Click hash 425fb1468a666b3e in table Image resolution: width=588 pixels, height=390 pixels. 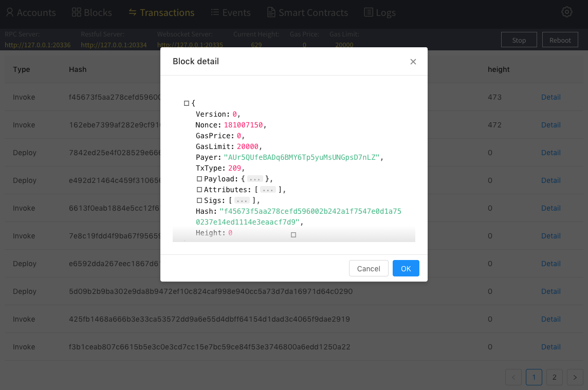click(209, 319)
